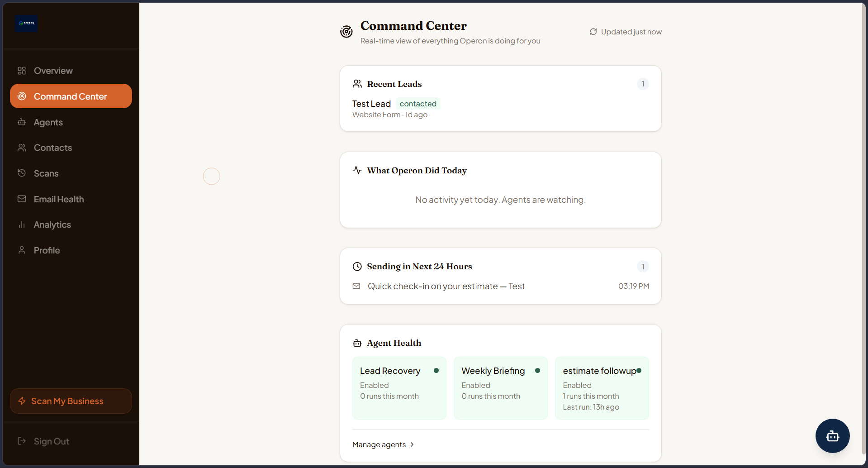Expand Manage agents chevron arrow
The width and height of the screenshot is (868, 468).
(x=412, y=444)
